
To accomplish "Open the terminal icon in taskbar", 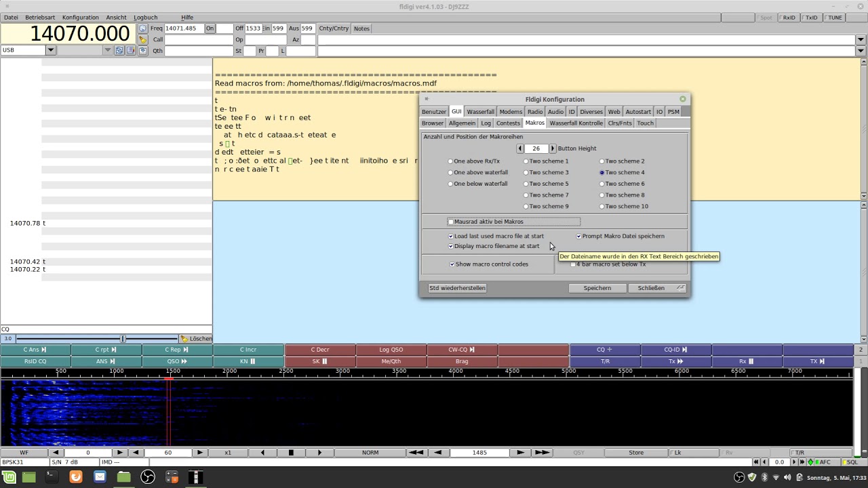I will [x=52, y=477].
